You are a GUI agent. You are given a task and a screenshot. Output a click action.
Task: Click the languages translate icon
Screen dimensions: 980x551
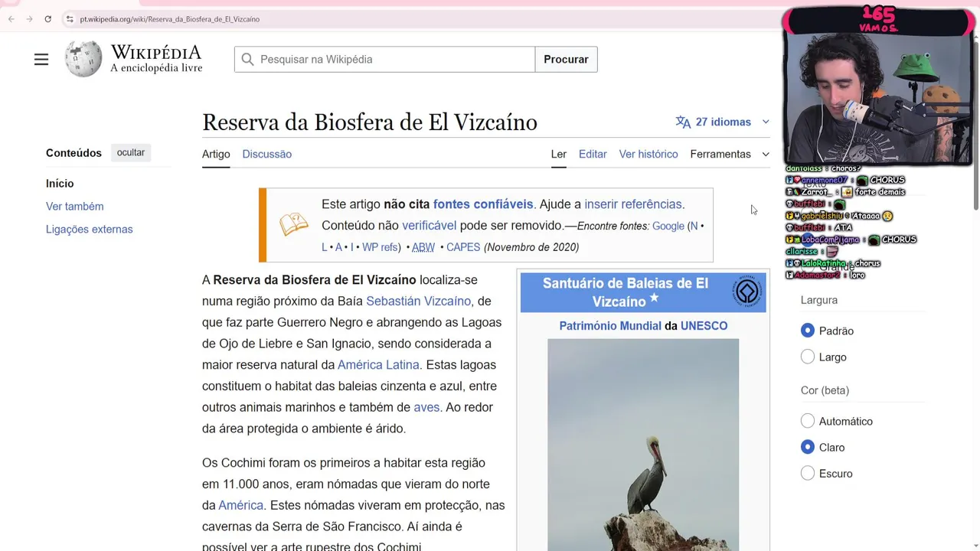pos(683,122)
